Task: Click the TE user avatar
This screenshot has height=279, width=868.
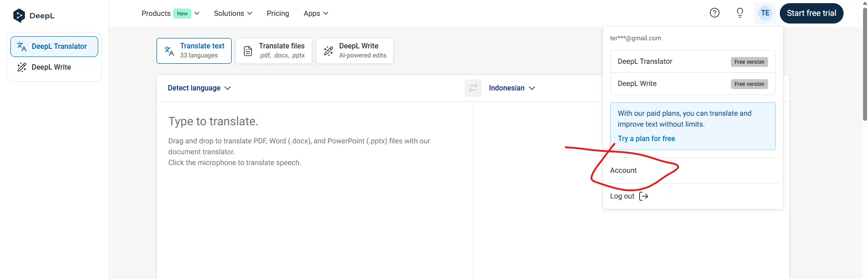Action: pyautogui.click(x=765, y=13)
